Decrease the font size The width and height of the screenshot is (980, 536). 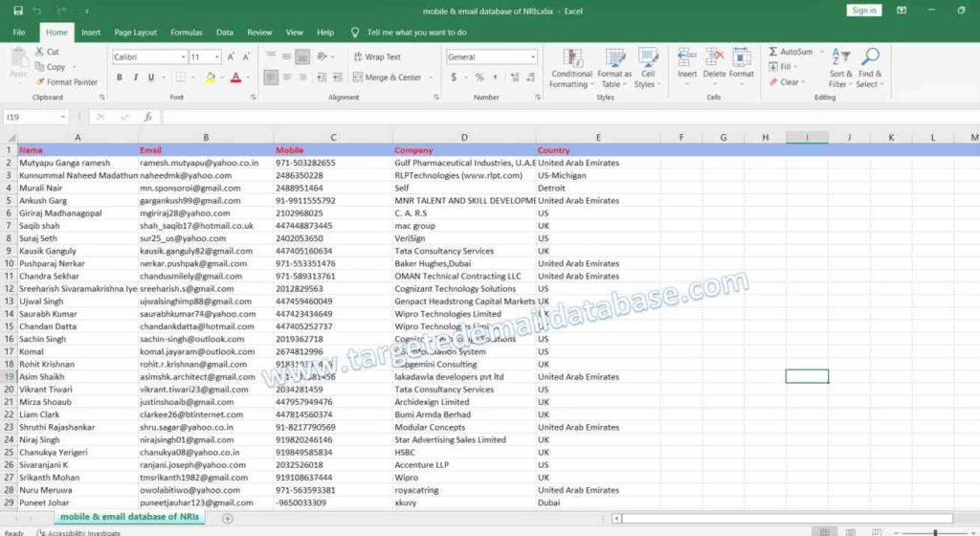(246, 56)
